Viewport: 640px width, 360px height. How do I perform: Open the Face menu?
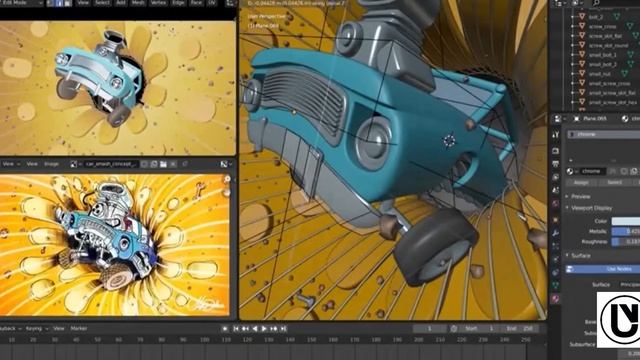[x=196, y=3]
